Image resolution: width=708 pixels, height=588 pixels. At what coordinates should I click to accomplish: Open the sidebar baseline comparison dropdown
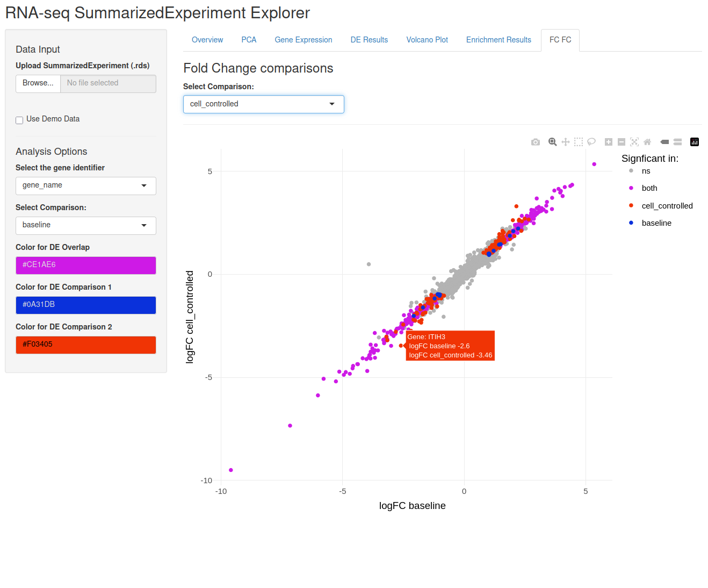pyautogui.click(x=86, y=225)
